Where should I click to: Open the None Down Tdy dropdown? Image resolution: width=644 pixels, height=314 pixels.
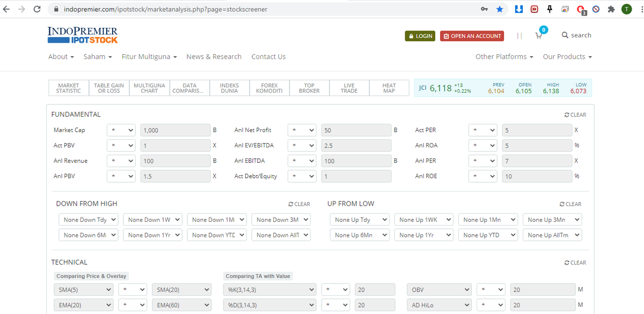point(88,220)
